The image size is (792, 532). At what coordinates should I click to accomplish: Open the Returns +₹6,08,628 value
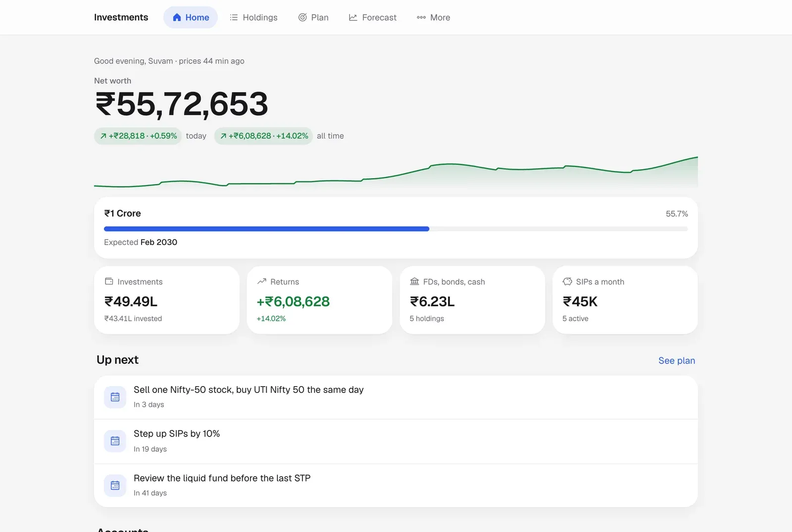(x=293, y=301)
